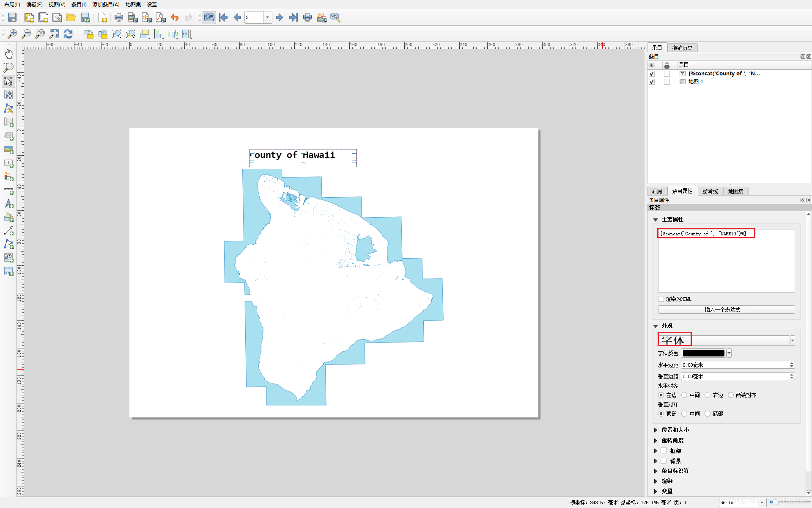Enable 渲染为HTML checkbox
The height and width of the screenshot is (508, 812).
tap(661, 299)
